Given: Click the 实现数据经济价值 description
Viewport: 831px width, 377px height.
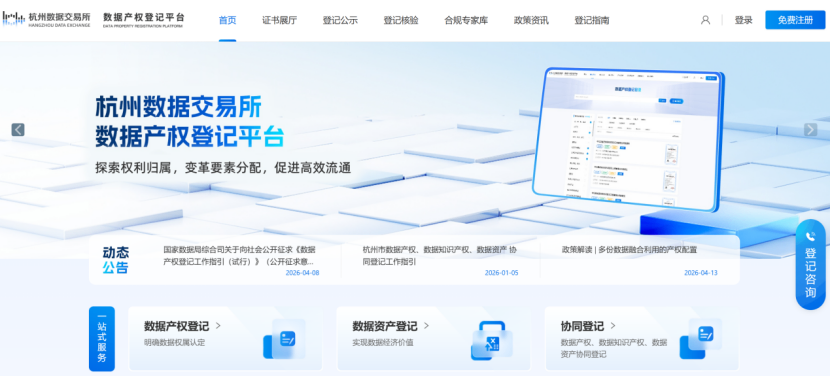Looking at the screenshot, I should pos(383,343).
